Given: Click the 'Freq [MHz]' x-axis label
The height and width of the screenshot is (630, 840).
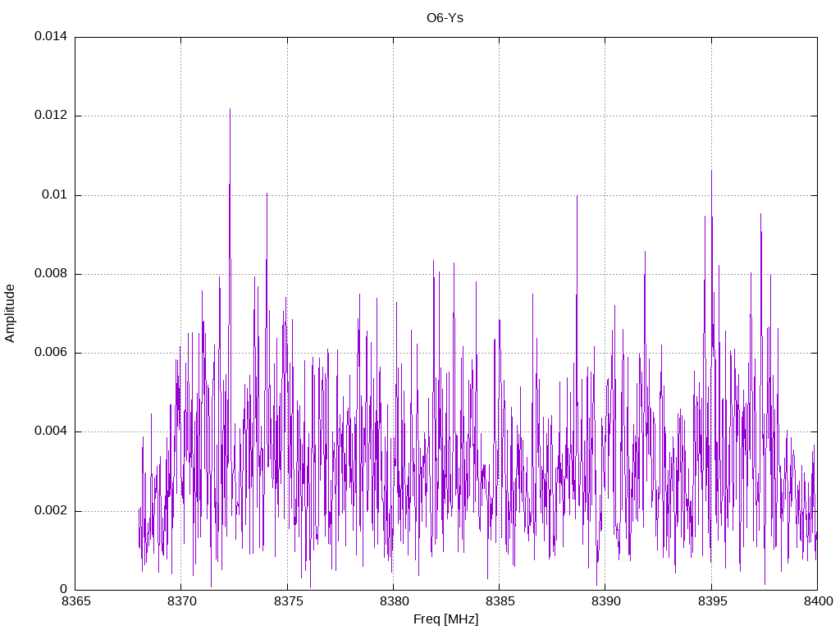Looking at the screenshot, I should pyautogui.click(x=445, y=619).
